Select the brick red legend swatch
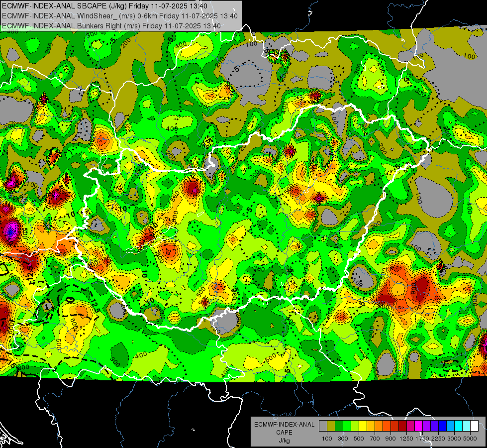This screenshot has width=487, height=448. coord(395,426)
